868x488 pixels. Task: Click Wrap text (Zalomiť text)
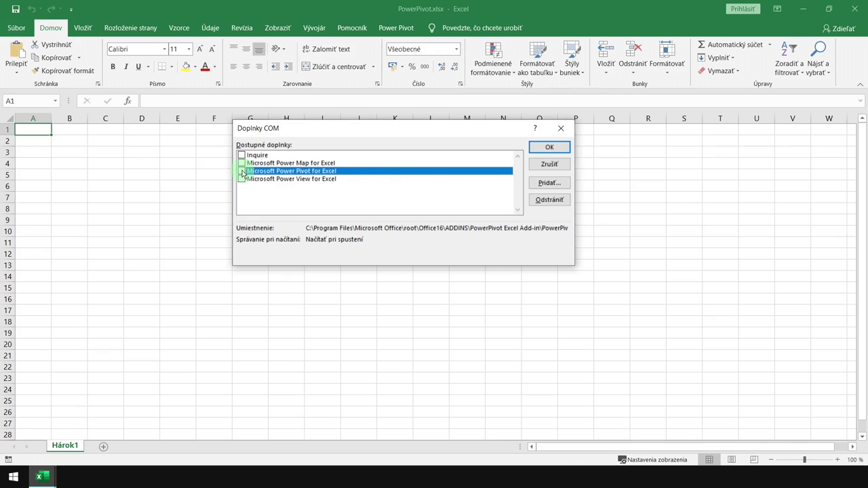pyautogui.click(x=326, y=49)
